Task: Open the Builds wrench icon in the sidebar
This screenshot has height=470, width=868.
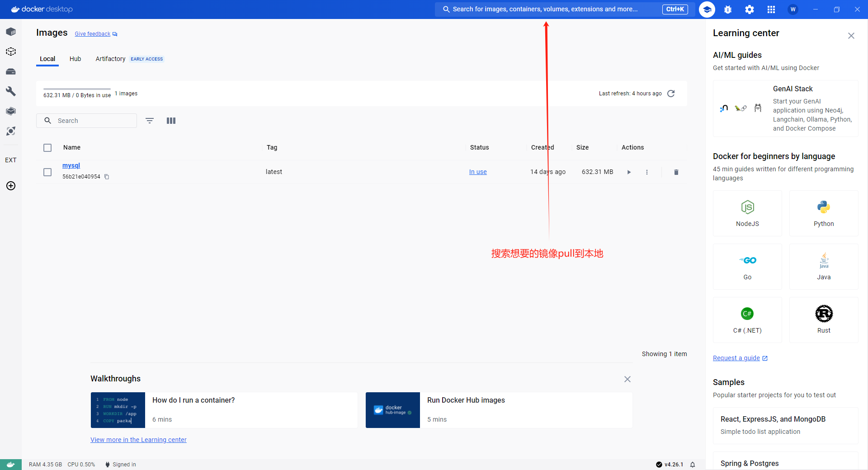Action: [x=11, y=91]
